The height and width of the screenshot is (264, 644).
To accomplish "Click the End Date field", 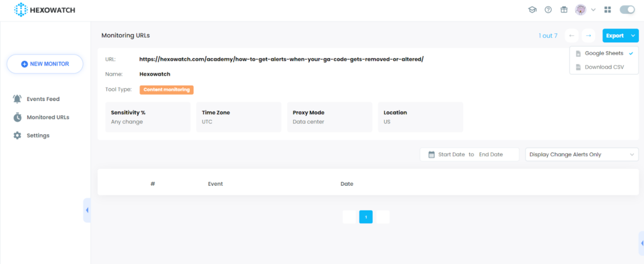I will (x=491, y=154).
